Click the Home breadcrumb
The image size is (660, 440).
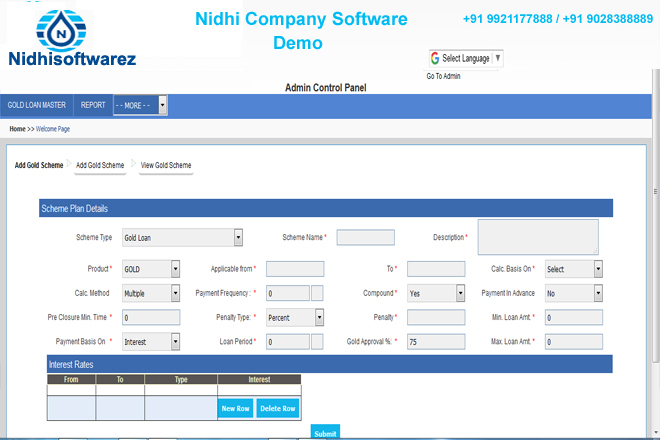(17, 129)
